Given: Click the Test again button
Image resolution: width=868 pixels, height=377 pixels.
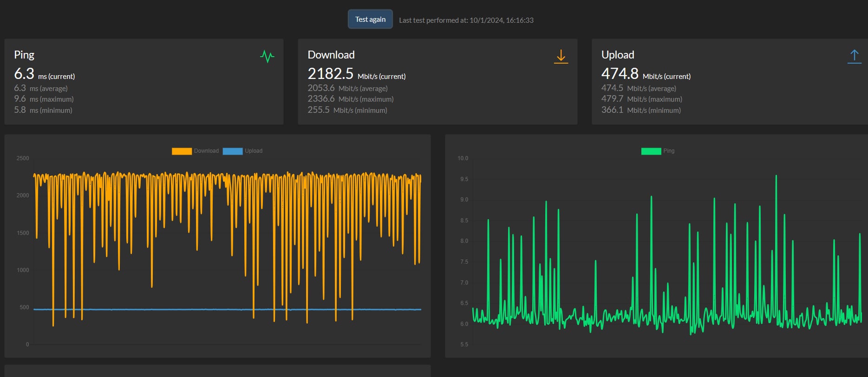Looking at the screenshot, I should (370, 19).
